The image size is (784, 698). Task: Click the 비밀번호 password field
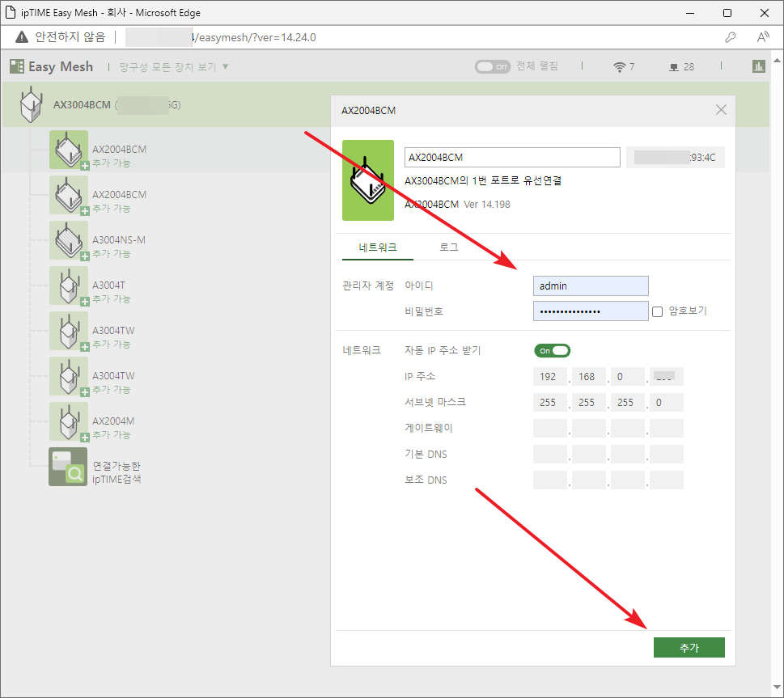591,311
